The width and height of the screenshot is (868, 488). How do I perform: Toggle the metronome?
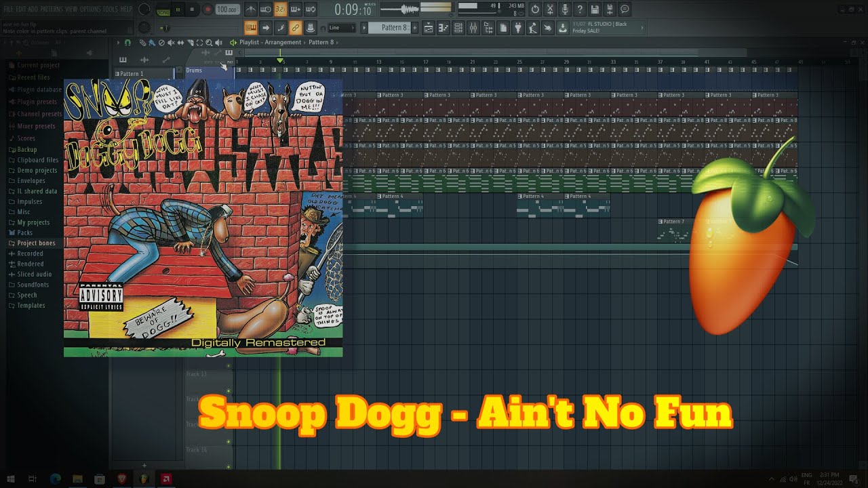point(251,9)
